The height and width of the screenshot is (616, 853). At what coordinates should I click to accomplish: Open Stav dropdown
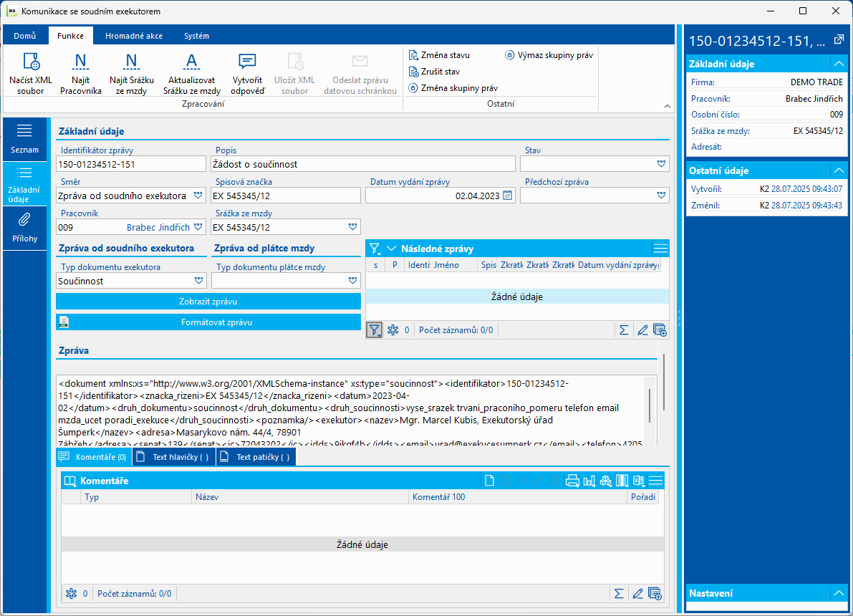click(661, 164)
